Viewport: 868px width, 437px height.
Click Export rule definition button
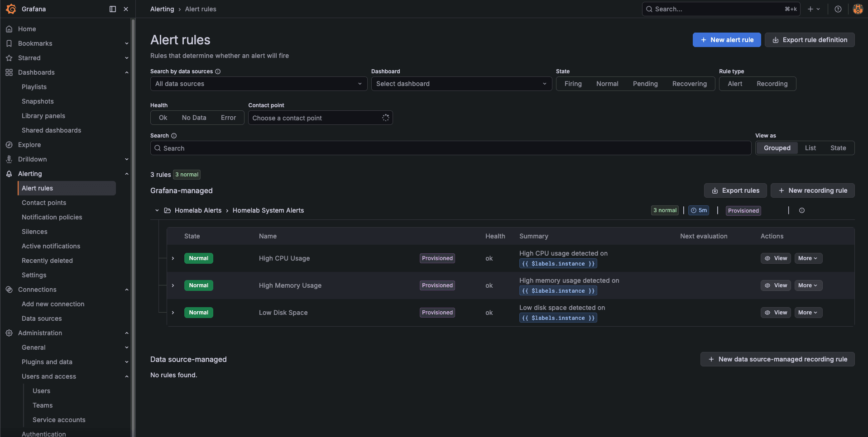tap(810, 40)
